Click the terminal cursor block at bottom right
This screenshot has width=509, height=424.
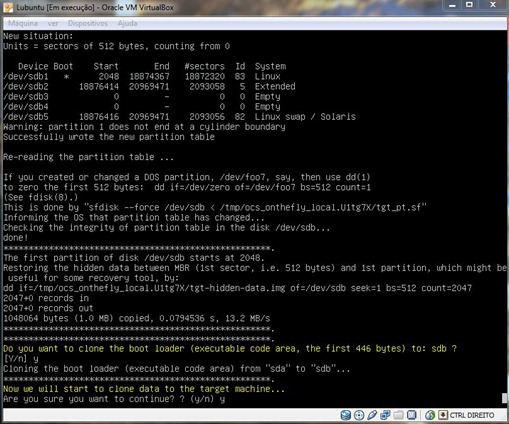[x=504, y=398]
